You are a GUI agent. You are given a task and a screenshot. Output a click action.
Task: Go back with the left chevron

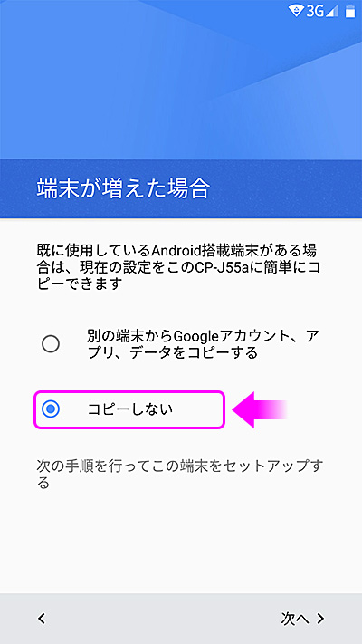pyautogui.click(x=41, y=618)
